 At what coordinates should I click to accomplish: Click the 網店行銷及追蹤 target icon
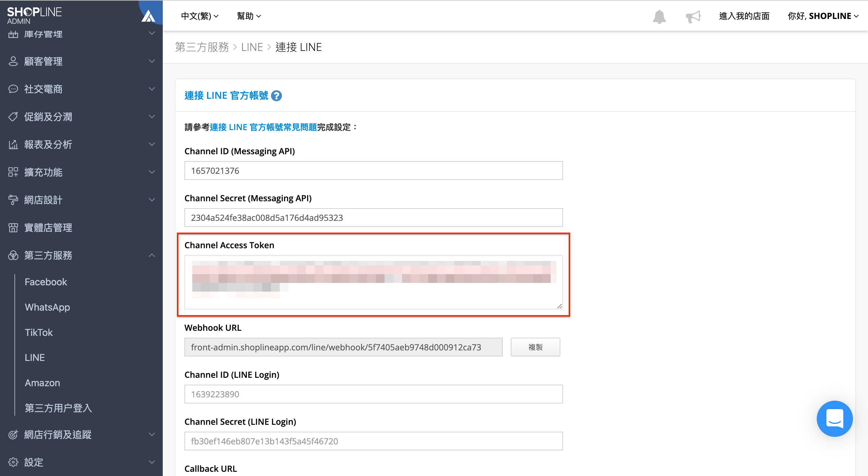point(13,434)
